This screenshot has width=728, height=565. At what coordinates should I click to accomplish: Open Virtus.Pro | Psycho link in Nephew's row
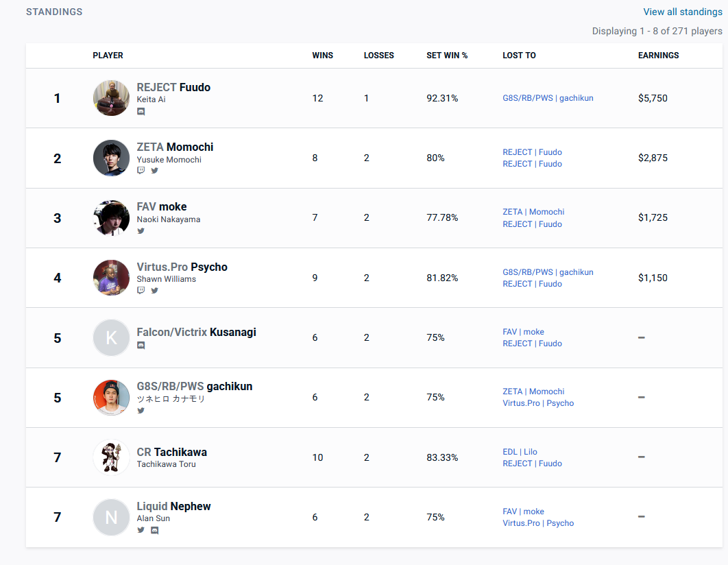[538, 523]
